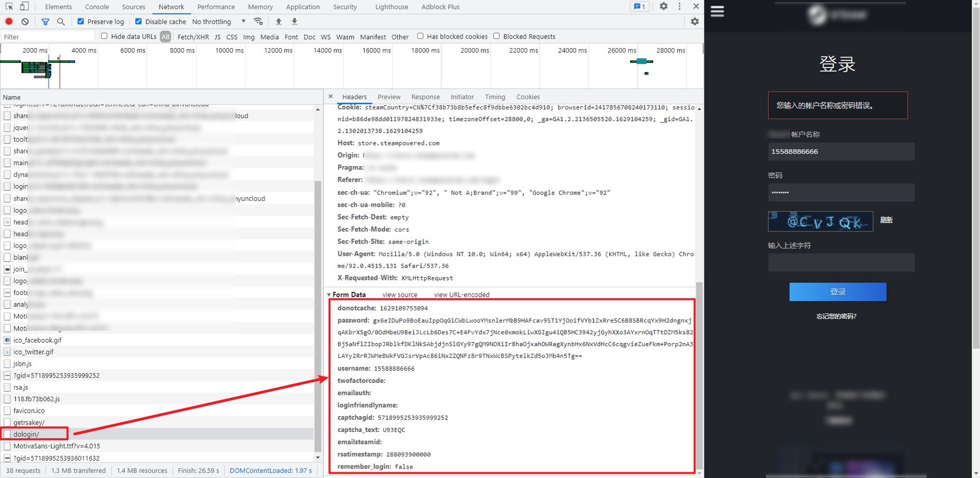Enable the Hide data URLs checkbox

[104, 36]
